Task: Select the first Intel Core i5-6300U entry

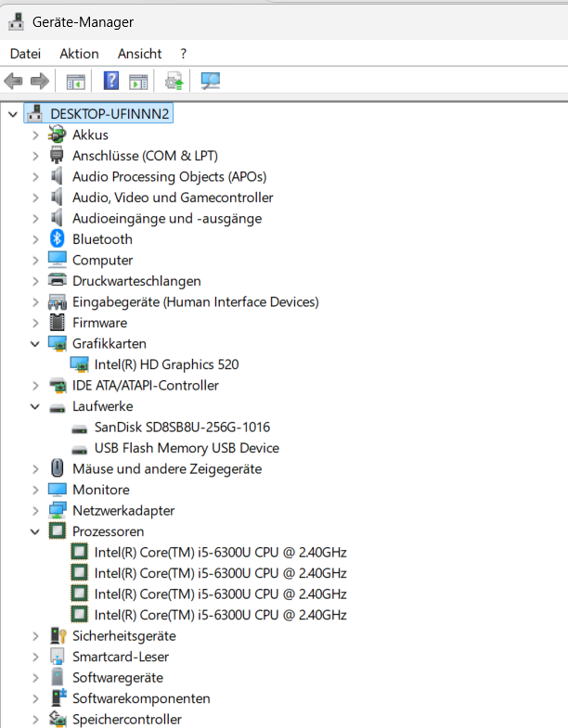Action: [220, 553]
